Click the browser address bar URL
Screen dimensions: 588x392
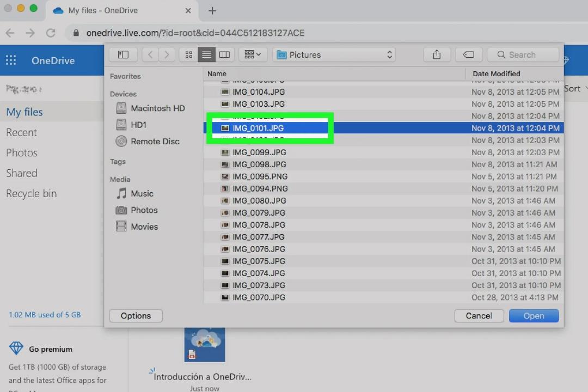(195, 33)
